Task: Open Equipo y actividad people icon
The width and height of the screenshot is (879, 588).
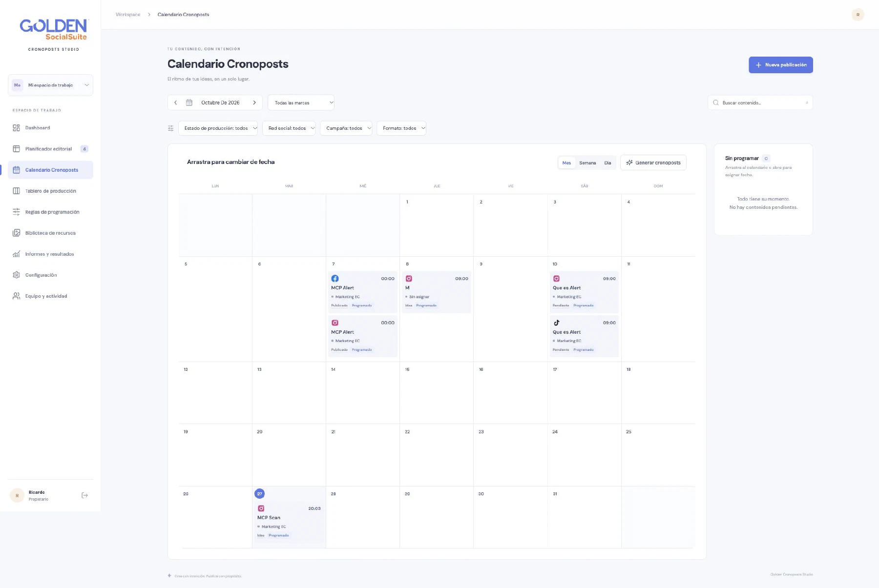Action: [16, 296]
